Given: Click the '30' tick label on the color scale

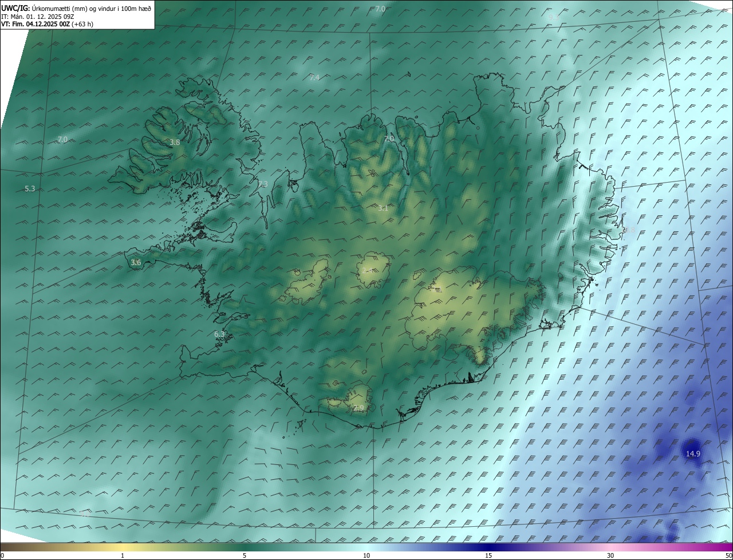Looking at the screenshot, I should [610, 555].
